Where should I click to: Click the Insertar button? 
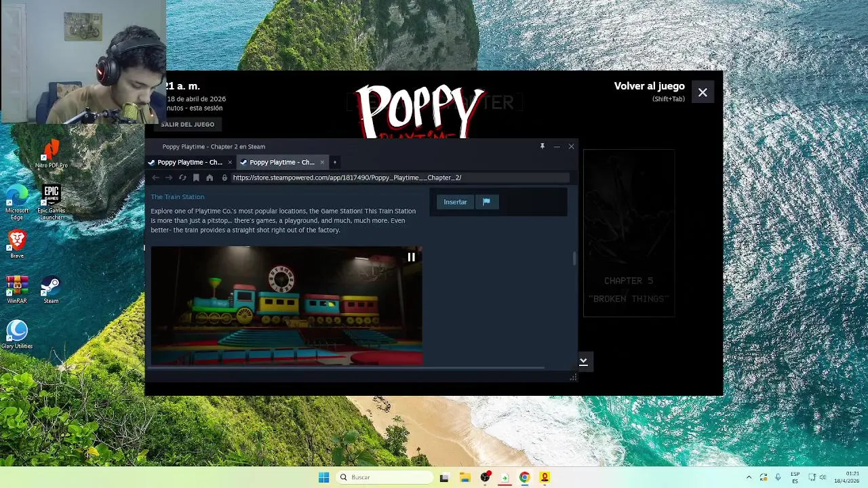(x=455, y=202)
